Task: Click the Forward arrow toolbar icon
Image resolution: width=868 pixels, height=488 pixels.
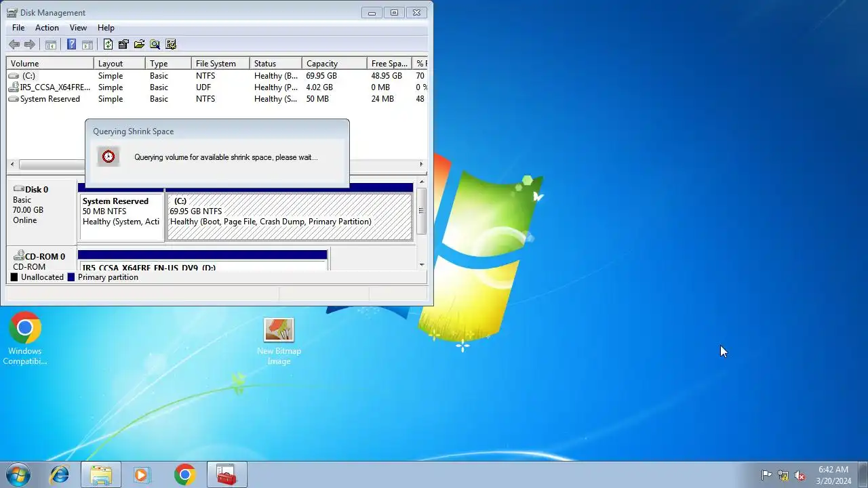Action: [x=30, y=45]
